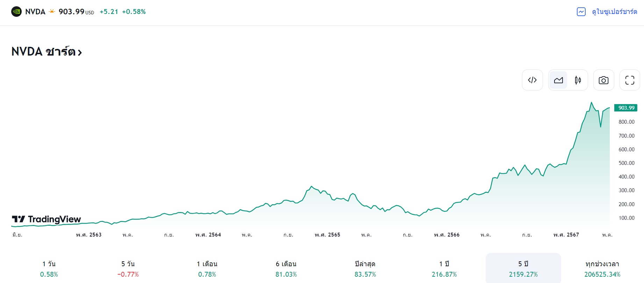
Task: Select the ทุกช่วงเวลา time range
Action: 602,269
